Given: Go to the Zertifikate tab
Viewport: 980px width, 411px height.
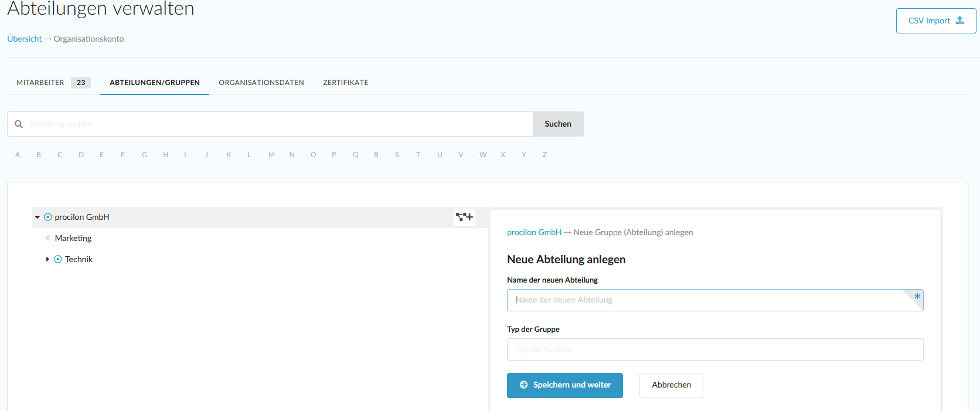Looking at the screenshot, I should pos(345,83).
